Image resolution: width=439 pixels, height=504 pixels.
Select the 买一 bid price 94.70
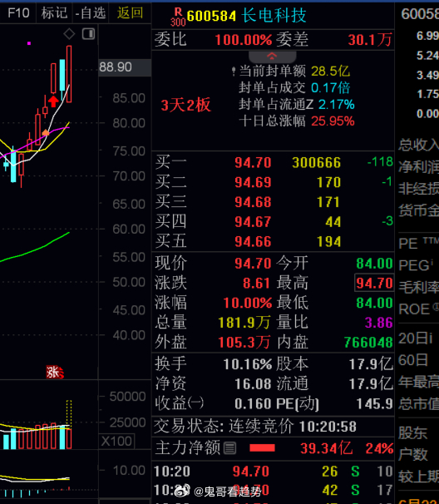click(253, 163)
